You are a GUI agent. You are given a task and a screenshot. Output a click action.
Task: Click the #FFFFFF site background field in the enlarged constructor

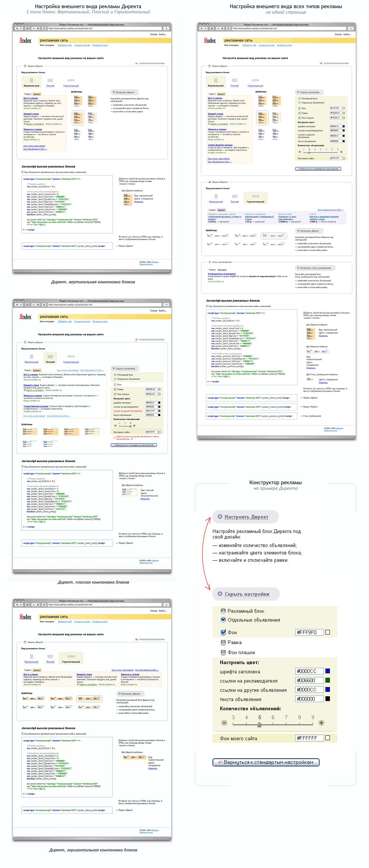point(310,738)
